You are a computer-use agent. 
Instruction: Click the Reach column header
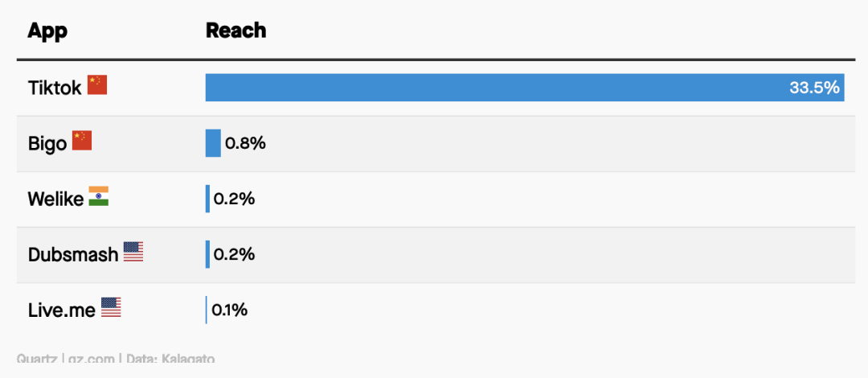(235, 31)
